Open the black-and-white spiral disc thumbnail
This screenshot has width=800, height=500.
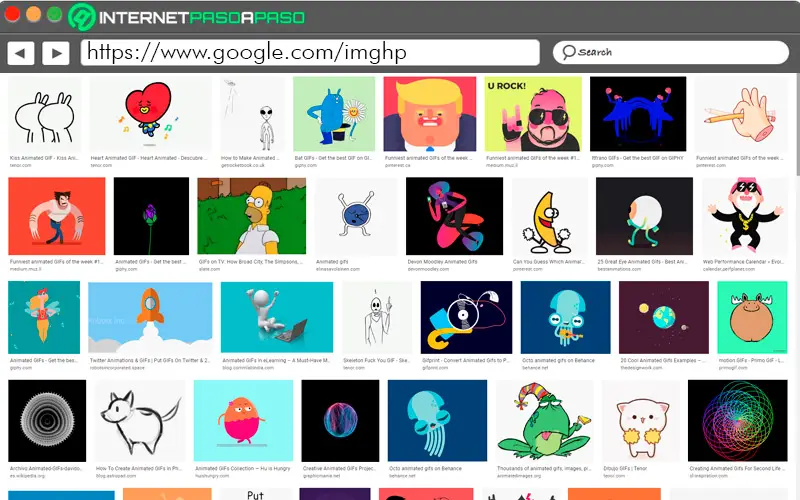[x=47, y=420]
